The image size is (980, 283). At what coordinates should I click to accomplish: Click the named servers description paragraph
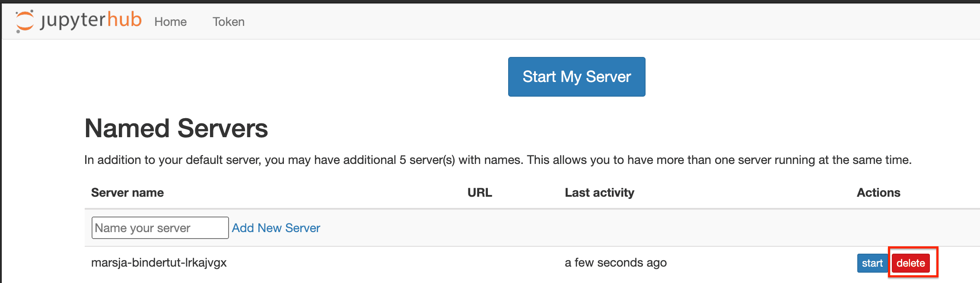497,160
